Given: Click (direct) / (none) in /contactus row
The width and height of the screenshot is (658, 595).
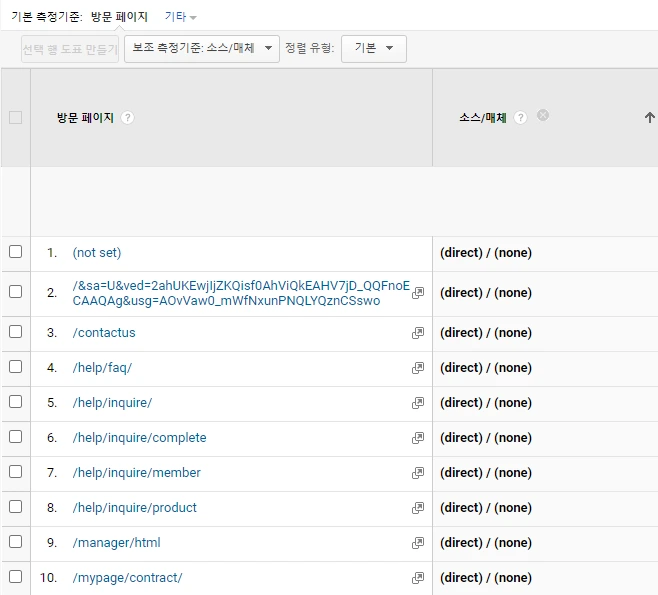Looking at the screenshot, I should (486, 333).
